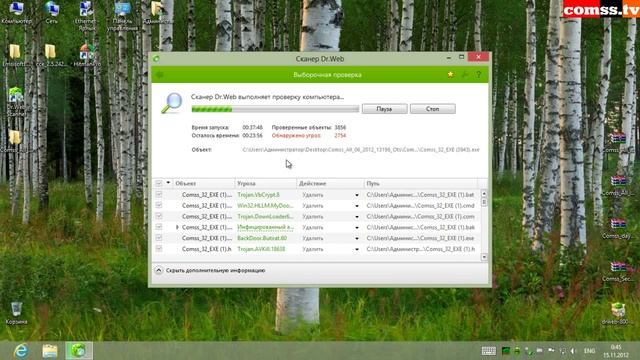Screen dimensions: 640x360
Task: Expand the infected .bak archive row
Action: (177, 227)
